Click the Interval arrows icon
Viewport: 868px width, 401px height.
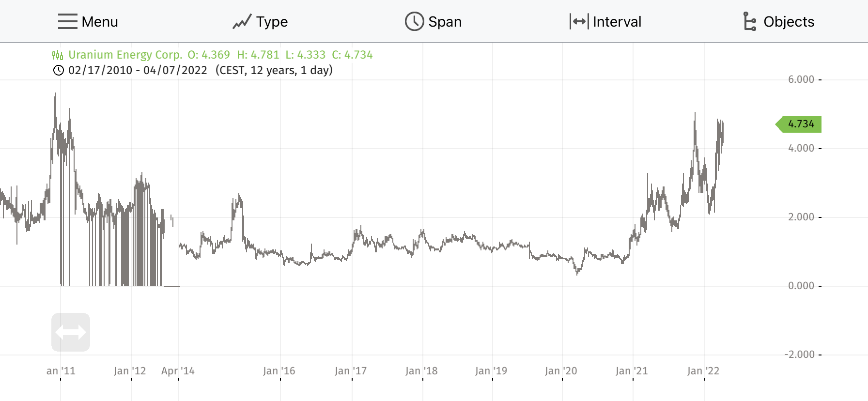(579, 22)
